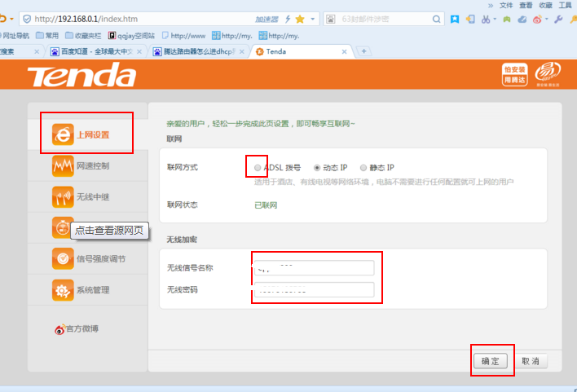Select the 静态 IP radio button
The image size is (577, 392).
(x=363, y=168)
